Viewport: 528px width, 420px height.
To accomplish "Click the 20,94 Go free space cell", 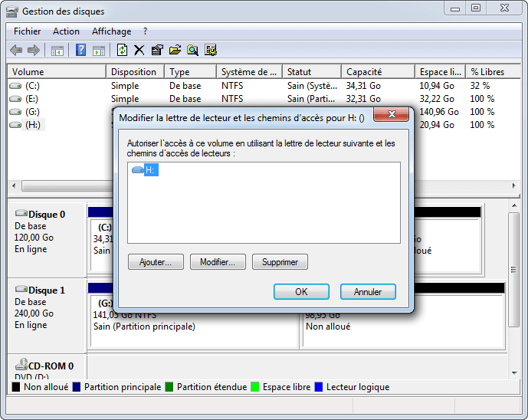I will (x=436, y=125).
